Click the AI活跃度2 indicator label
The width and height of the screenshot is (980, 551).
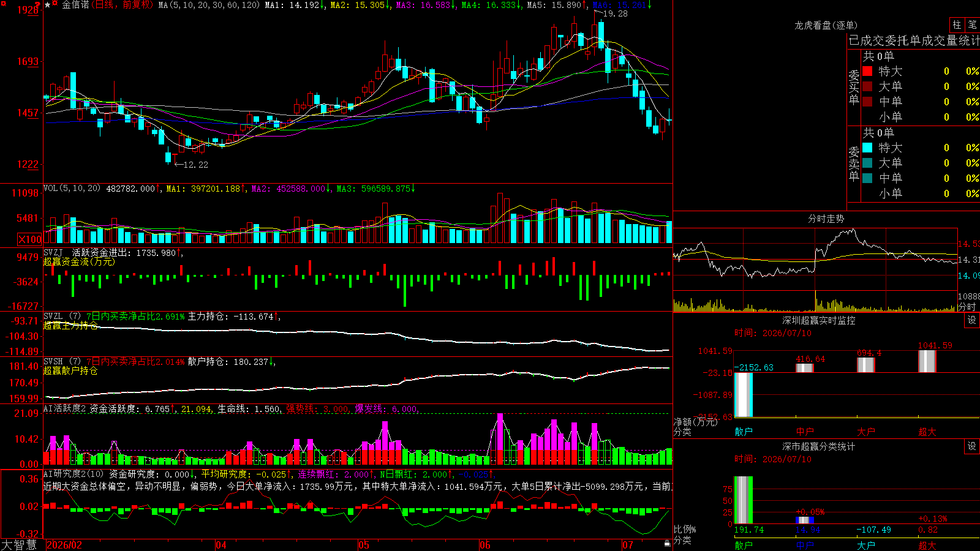(x=64, y=408)
